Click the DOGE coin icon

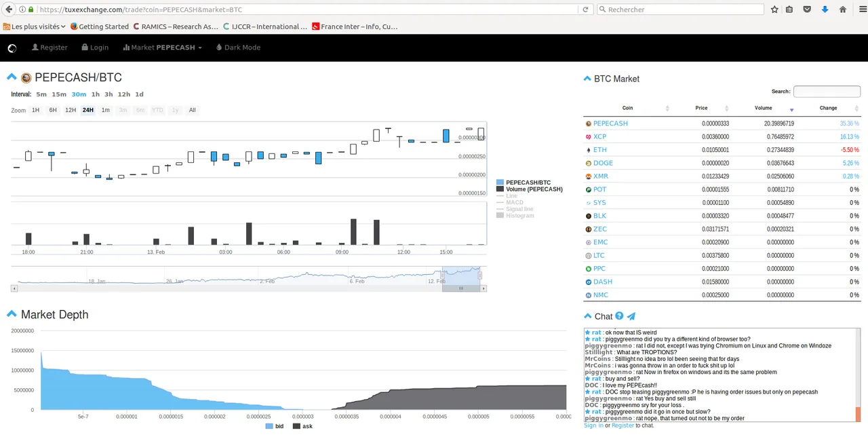(x=588, y=164)
